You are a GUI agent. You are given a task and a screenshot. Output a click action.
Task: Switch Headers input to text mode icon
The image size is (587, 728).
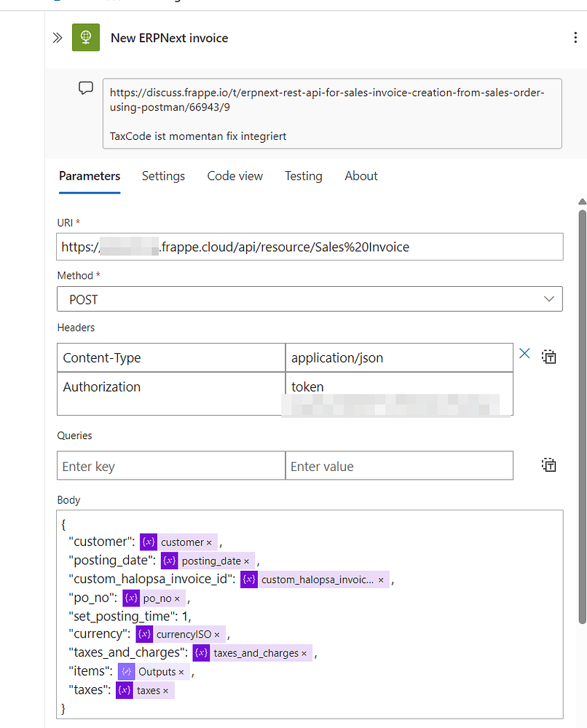[x=548, y=356]
